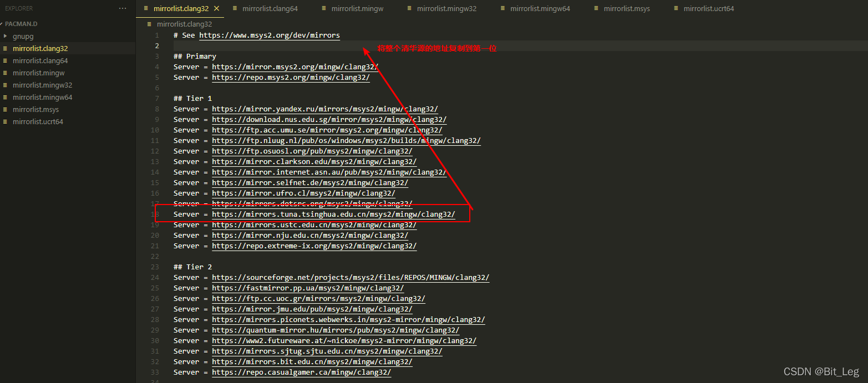Screen dimensions: 868x383
Task: Click file icon beside mirrorlist.msys in Explorer
Action: 6,109
